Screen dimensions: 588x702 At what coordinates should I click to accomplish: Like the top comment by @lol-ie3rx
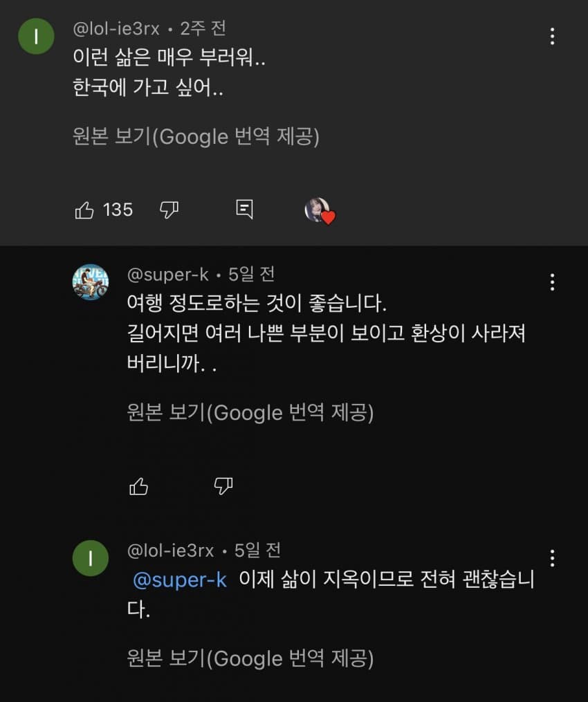(84, 210)
